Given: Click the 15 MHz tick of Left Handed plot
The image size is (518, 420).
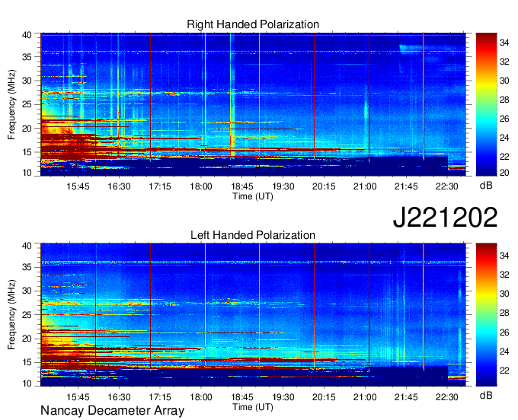Looking at the screenshot, I should (27, 362).
